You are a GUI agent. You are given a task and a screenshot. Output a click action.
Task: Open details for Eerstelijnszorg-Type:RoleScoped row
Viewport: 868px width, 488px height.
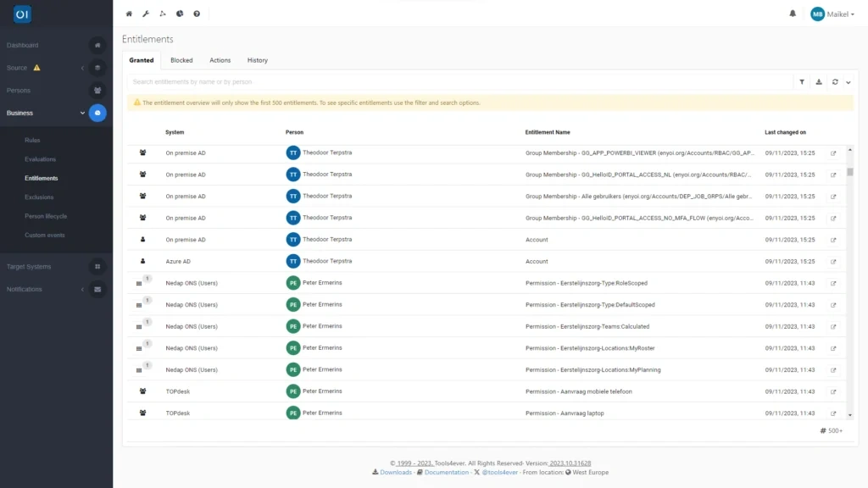click(833, 283)
